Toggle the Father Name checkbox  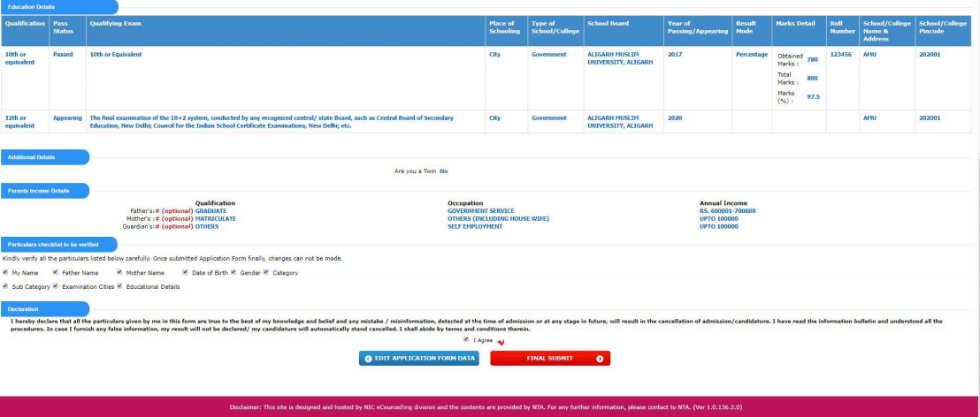[56, 273]
